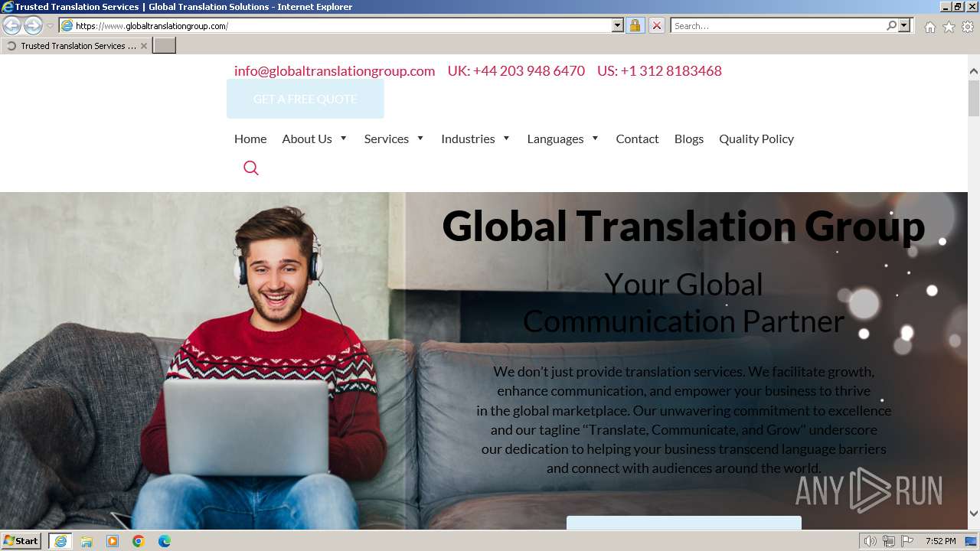Open the volume speaker tray icon
Image resolution: width=980 pixels, height=551 pixels.
871,541
